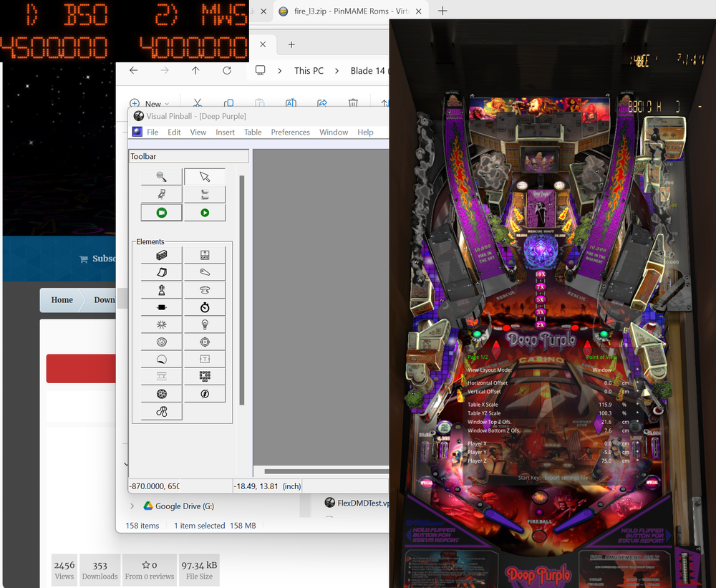Insert a Plunger element
Viewport: 716px width, 588px height.
tap(162, 289)
